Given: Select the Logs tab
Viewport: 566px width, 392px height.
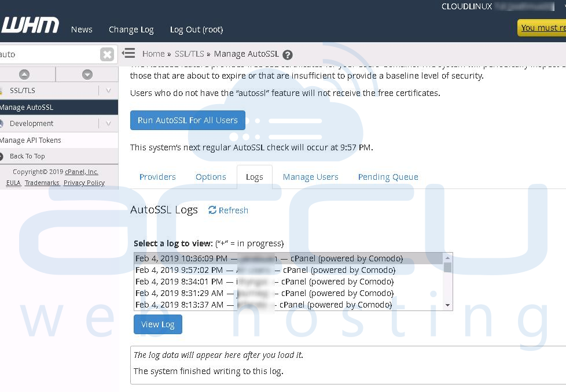Looking at the screenshot, I should (255, 177).
